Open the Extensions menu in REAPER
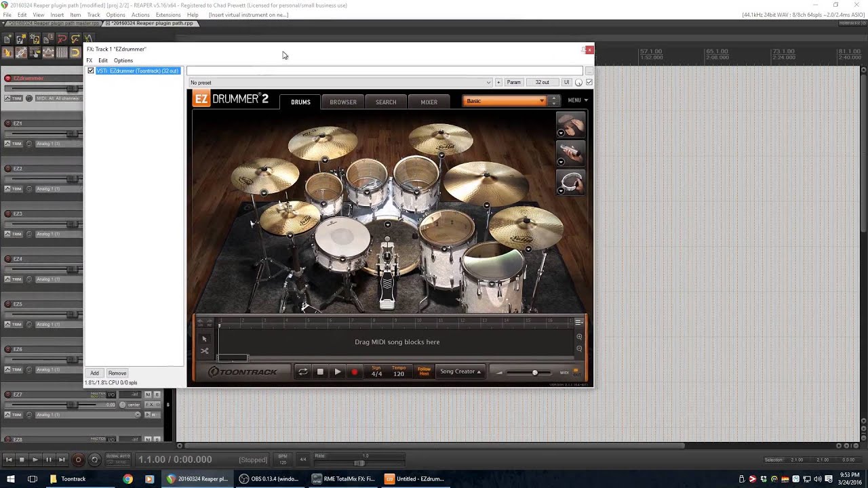The height and width of the screenshot is (488, 868). click(x=168, y=15)
